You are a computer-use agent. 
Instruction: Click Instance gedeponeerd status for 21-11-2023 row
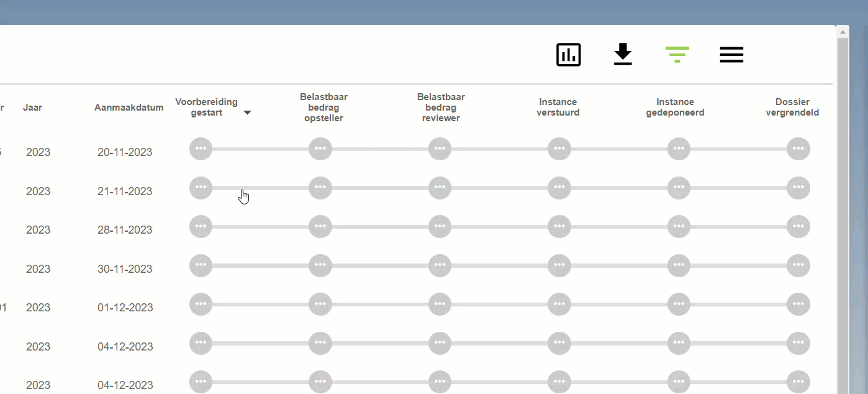coord(679,188)
